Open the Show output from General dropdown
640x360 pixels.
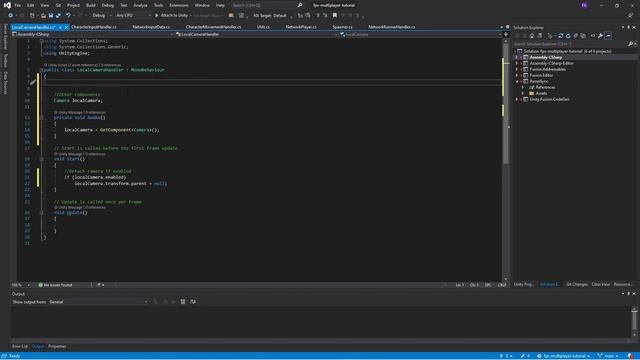(98, 302)
